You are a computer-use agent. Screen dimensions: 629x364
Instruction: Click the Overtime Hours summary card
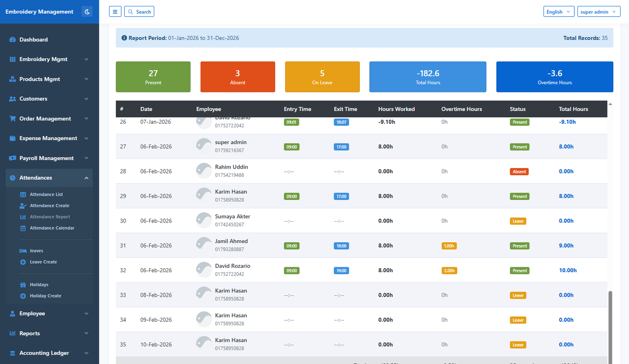click(x=555, y=77)
